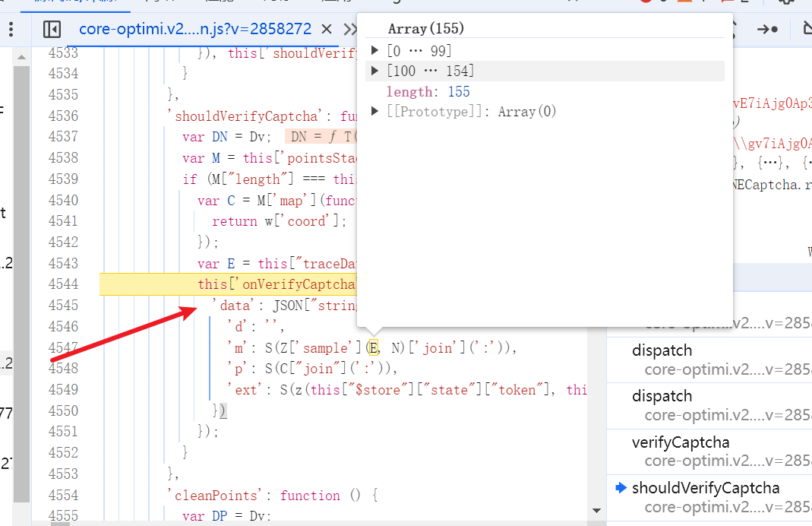Set breakpoint on line 4543

tap(63, 263)
